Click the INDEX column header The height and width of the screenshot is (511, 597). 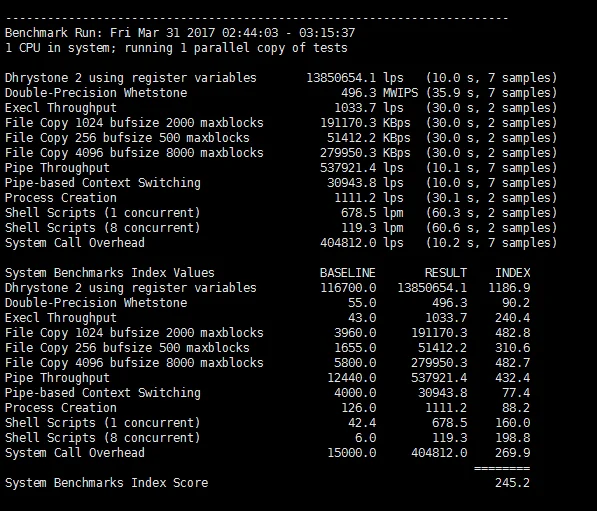[512, 273]
